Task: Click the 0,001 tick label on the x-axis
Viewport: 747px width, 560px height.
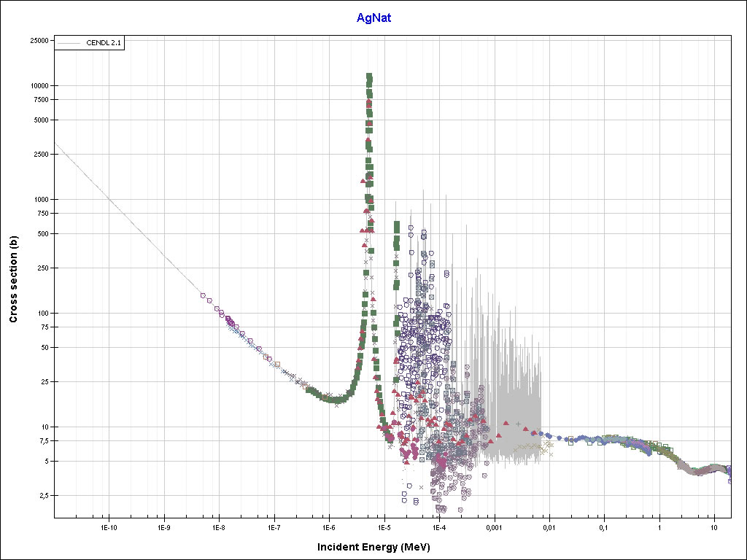Action: [x=494, y=526]
